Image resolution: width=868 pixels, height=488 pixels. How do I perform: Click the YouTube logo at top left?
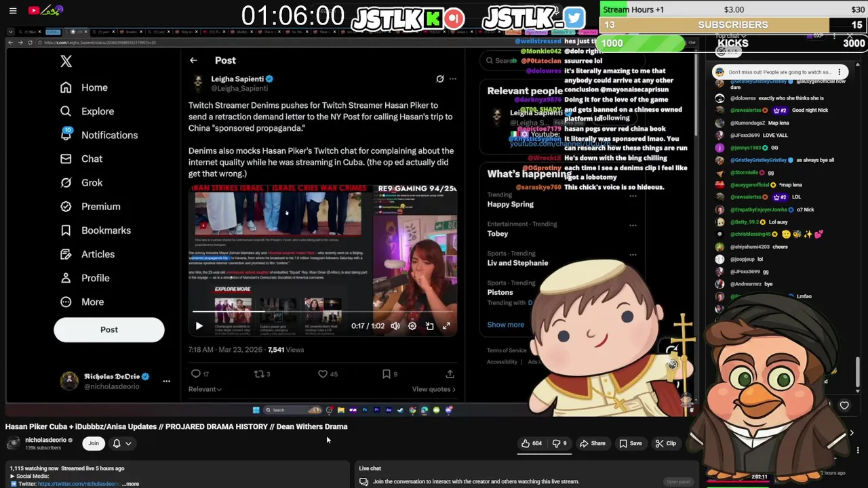[45, 10]
